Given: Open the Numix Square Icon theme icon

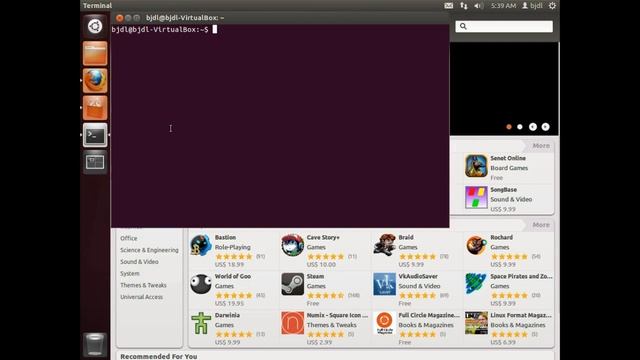Looking at the screenshot, I should 293,323.
